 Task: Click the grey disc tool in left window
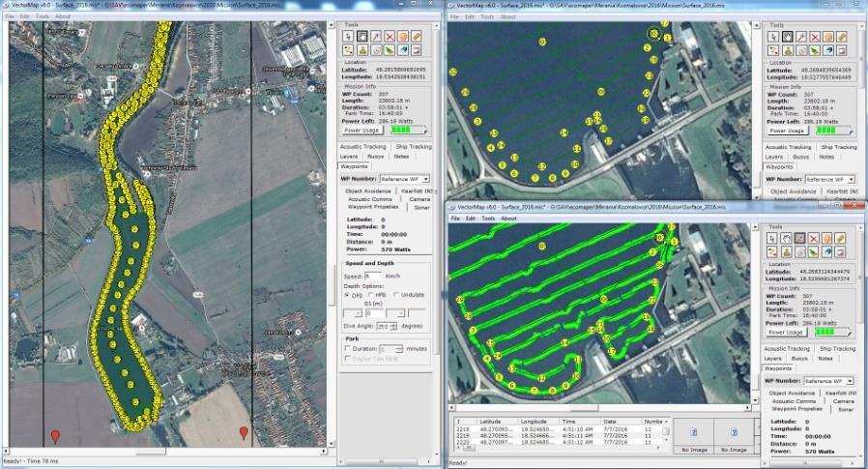376,50
